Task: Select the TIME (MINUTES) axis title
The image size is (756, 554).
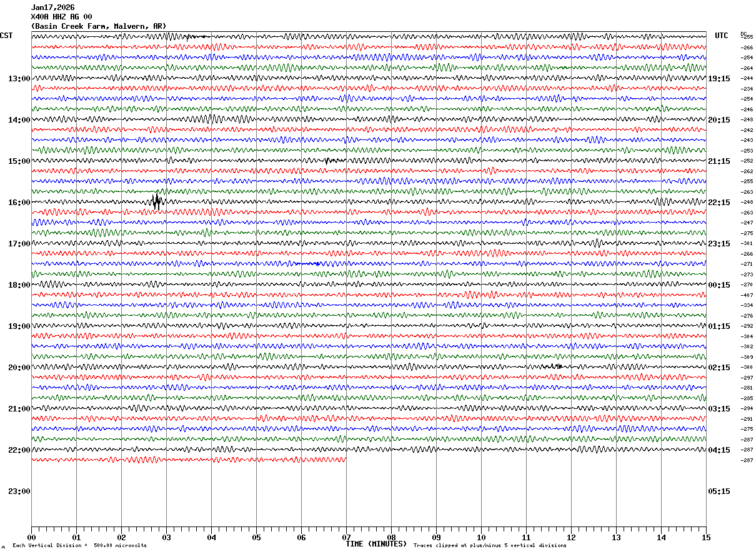Action: [376, 544]
